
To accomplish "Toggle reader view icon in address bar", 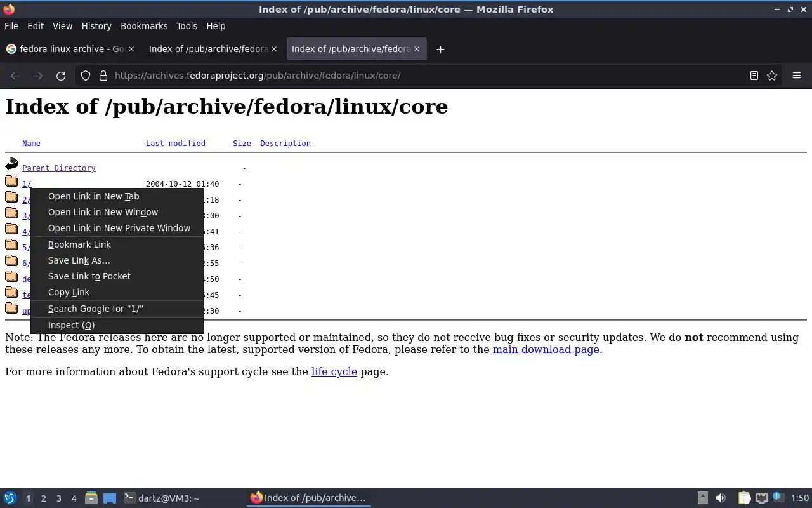I will (x=754, y=76).
